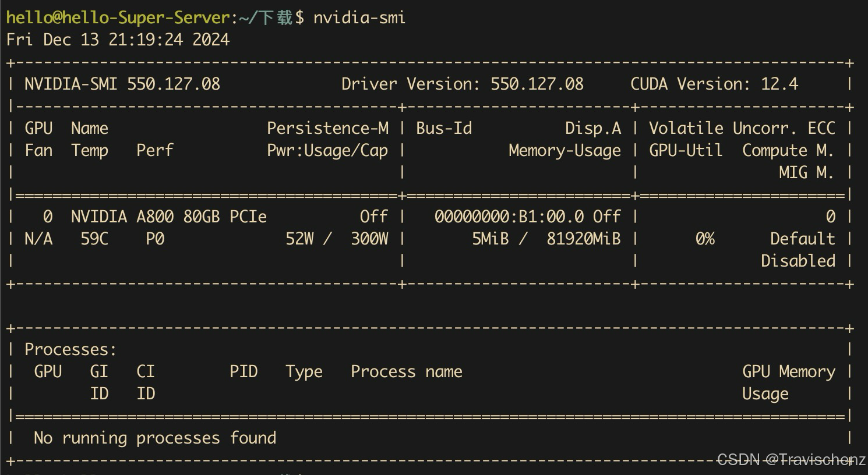Click the Temp column header
This screenshot has height=475, width=868.
(90, 151)
